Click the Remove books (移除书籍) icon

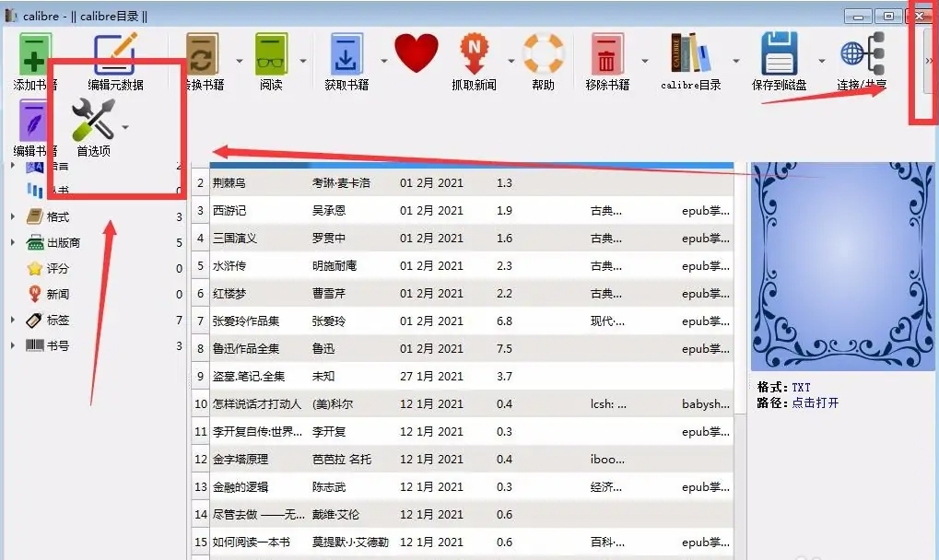click(607, 54)
